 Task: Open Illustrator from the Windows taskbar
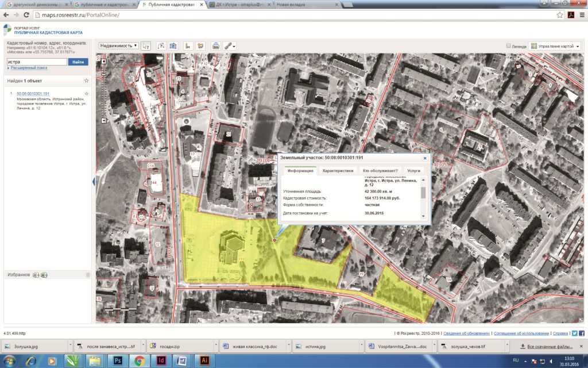coord(204,361)
